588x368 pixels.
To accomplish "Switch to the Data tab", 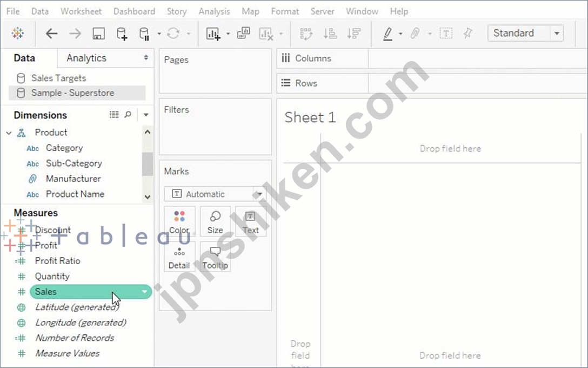I will point(24,58).
